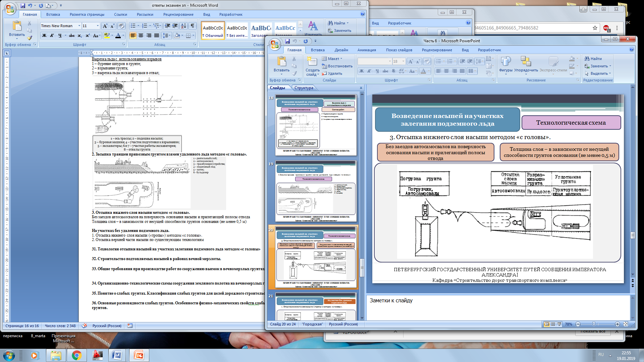The height and width of the screenshot is (362, 644).
Task: Click Italic button in Word ribbon
Action: point(52,36)
